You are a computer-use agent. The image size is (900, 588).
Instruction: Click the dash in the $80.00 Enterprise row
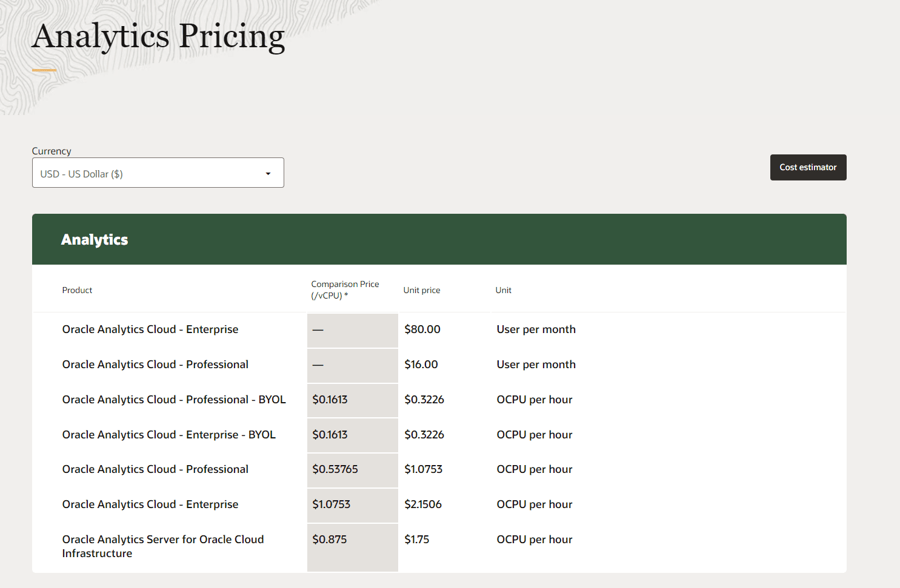click(x=318, y=330)
